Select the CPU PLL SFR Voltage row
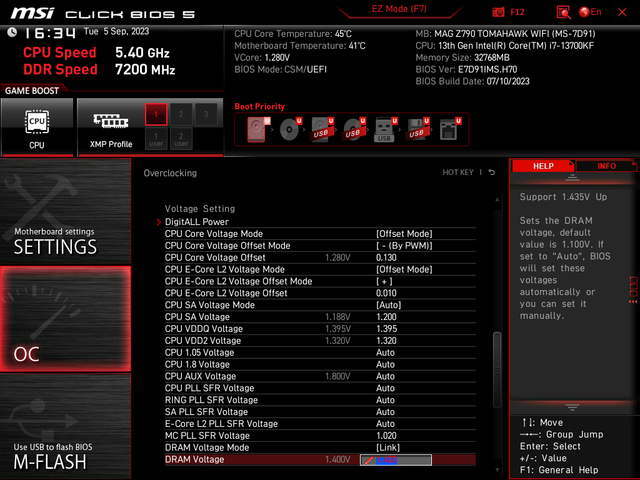This screenshot has width=640, height=480. coord(320,388)
